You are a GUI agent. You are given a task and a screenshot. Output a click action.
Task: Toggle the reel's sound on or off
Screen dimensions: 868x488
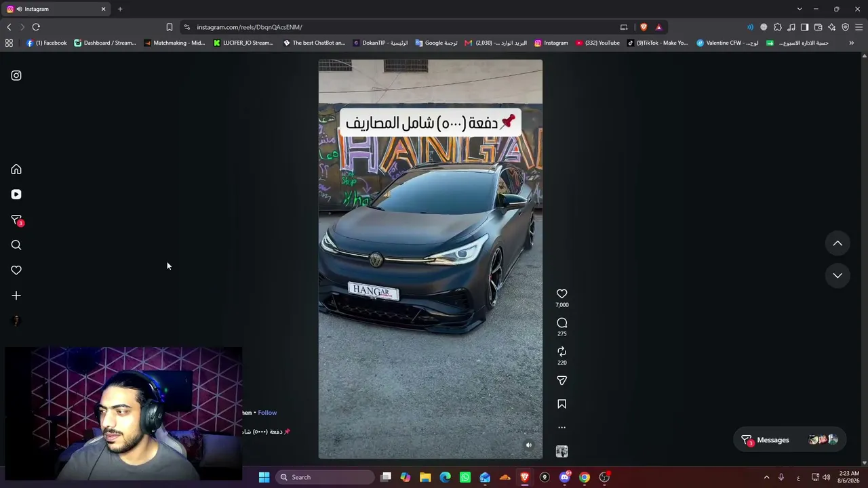point(529,445)
